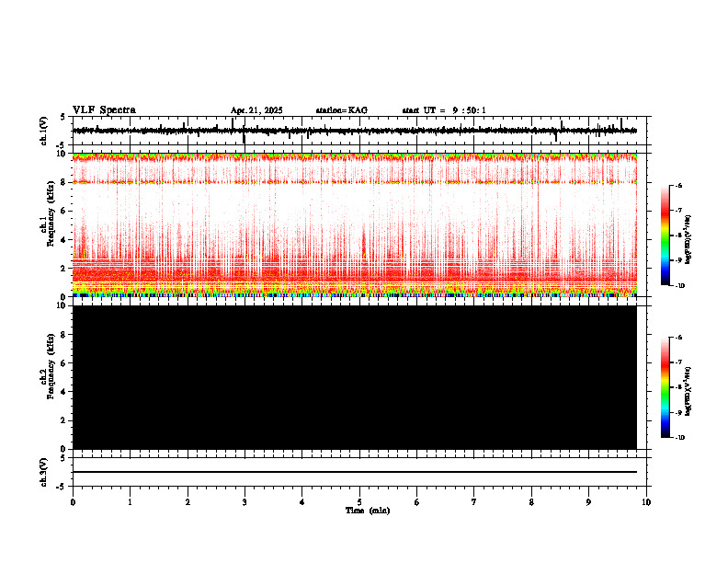
Task: Click the ch.1 (V) waveform axis label
Action: coord(43,131)
